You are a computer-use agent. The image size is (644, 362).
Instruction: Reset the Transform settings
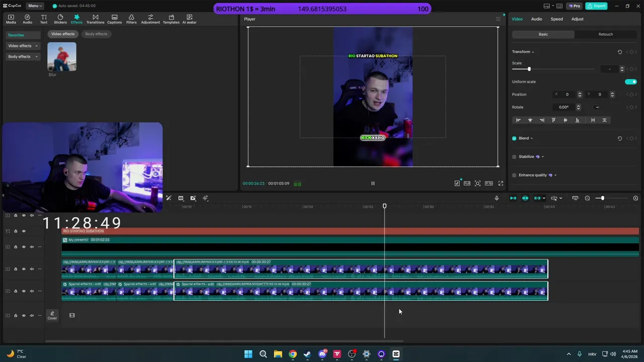coord(620,52)
